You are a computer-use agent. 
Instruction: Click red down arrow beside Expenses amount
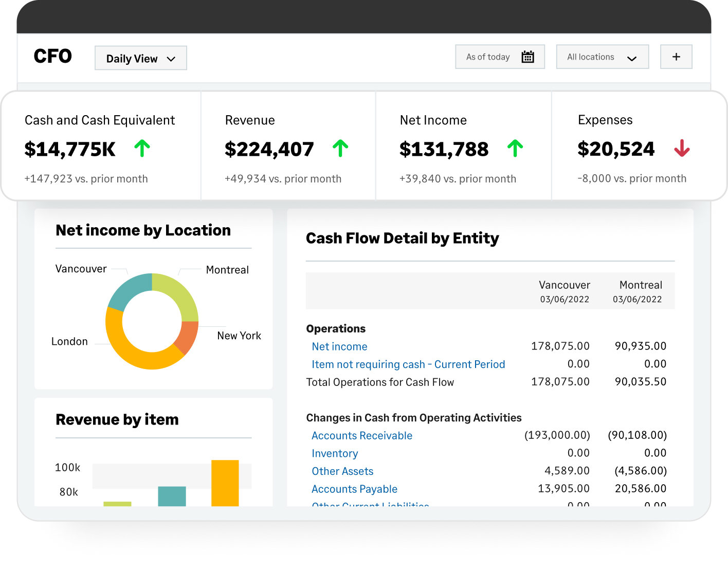(x=682, y=149)
